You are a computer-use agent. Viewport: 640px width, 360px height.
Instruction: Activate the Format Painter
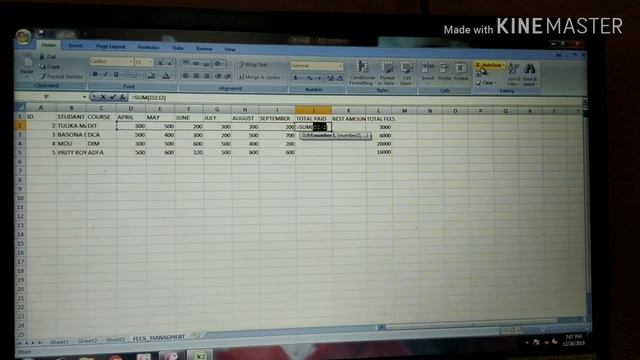61,76
